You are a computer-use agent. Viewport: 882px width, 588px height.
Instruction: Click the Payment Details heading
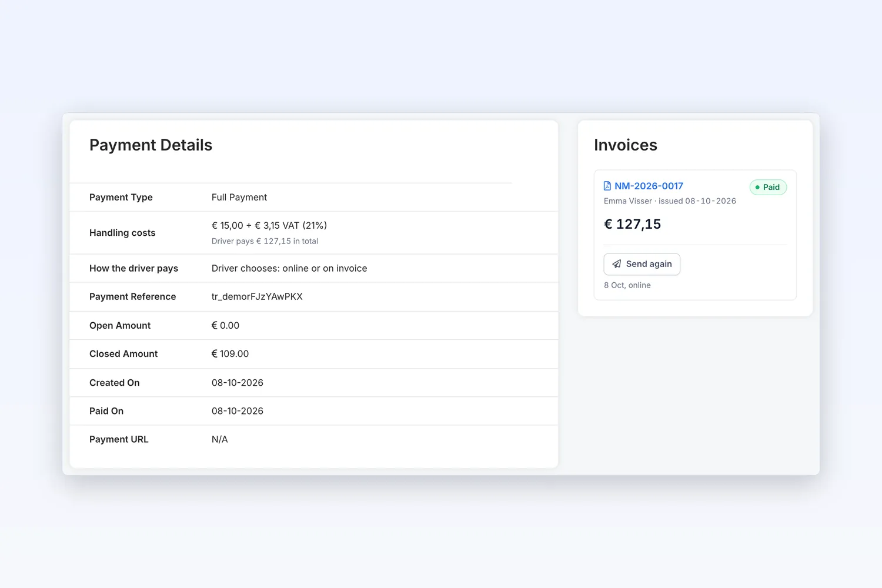click(x=151, y=145)
